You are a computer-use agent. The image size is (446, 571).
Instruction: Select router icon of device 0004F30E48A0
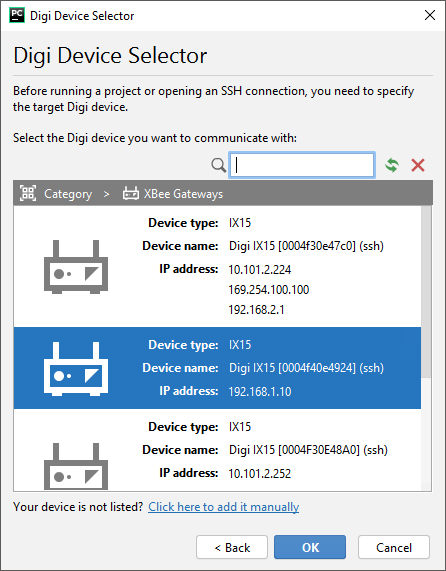[x=76, y=466]
